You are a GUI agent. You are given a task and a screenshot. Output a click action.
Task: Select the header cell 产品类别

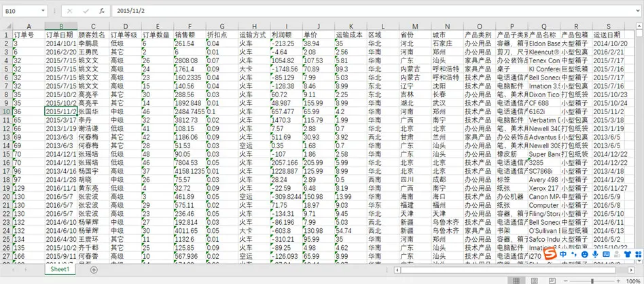tap(480, 35)
